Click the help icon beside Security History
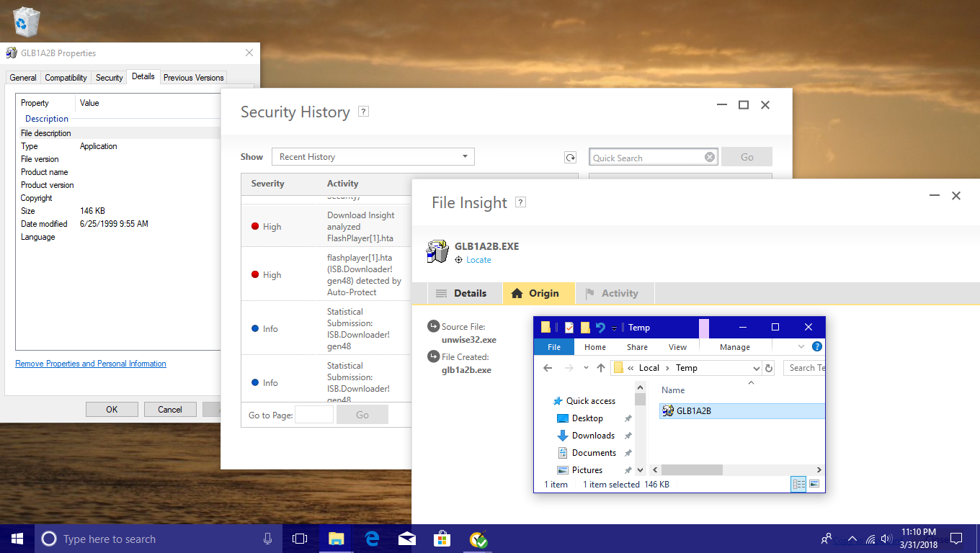The image size is (980, 553). pyautogui.click(x=364, y=112)
